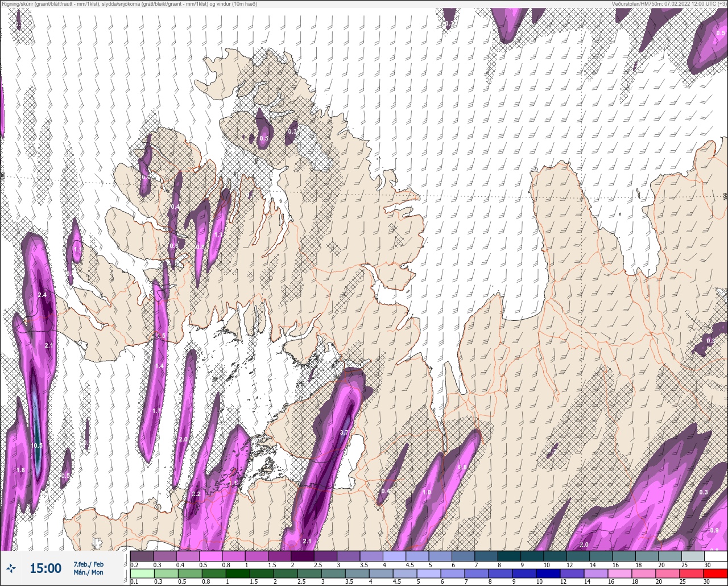Click the 15:00 forecast time label
This screenshot has height=586, width=728.
point(45,568)
